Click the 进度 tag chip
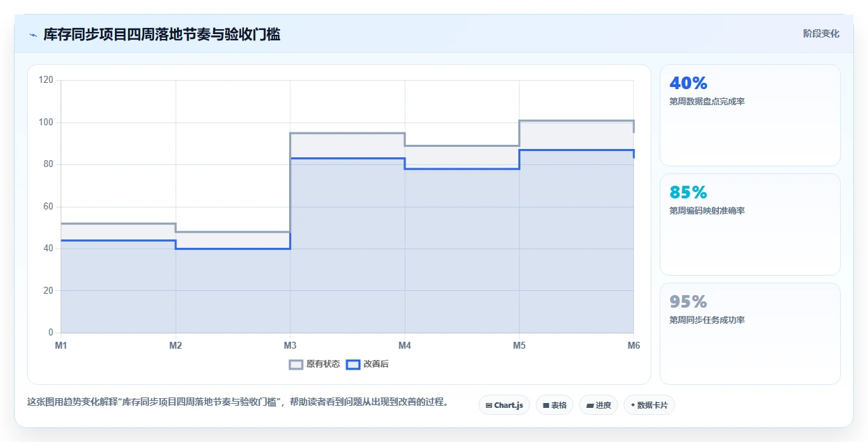This screenshot has width=868, height=442. coord(598,405)
